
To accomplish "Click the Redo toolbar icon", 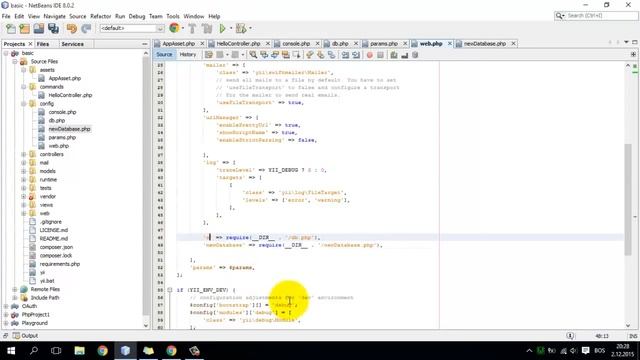I will point(86,28).
